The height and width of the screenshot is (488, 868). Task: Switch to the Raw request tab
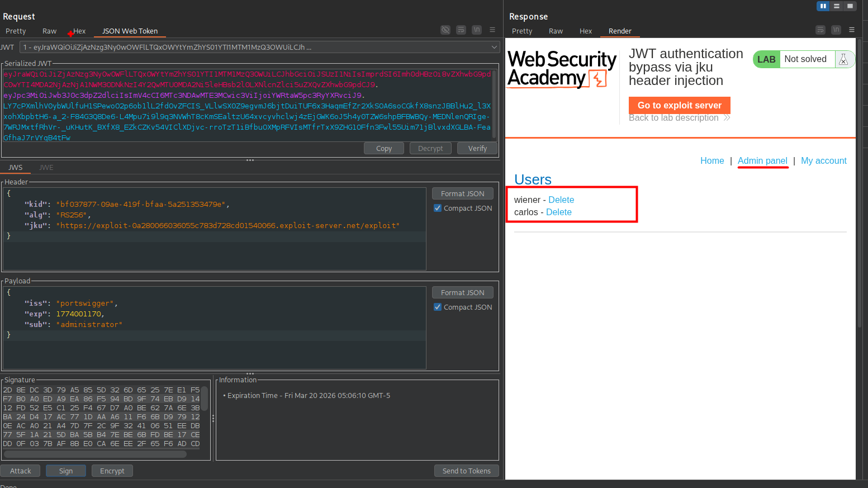pos(49,31)
